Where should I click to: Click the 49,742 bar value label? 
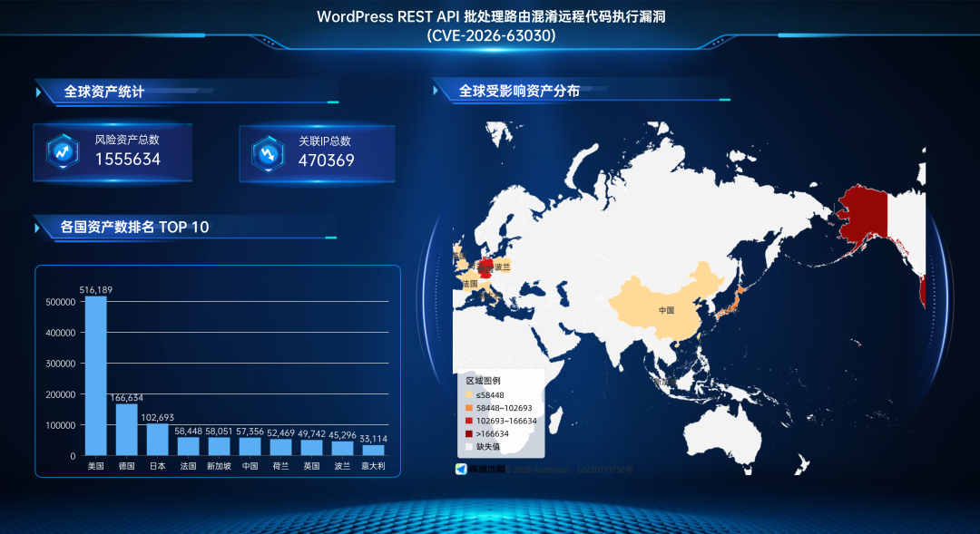pos(311,434)
